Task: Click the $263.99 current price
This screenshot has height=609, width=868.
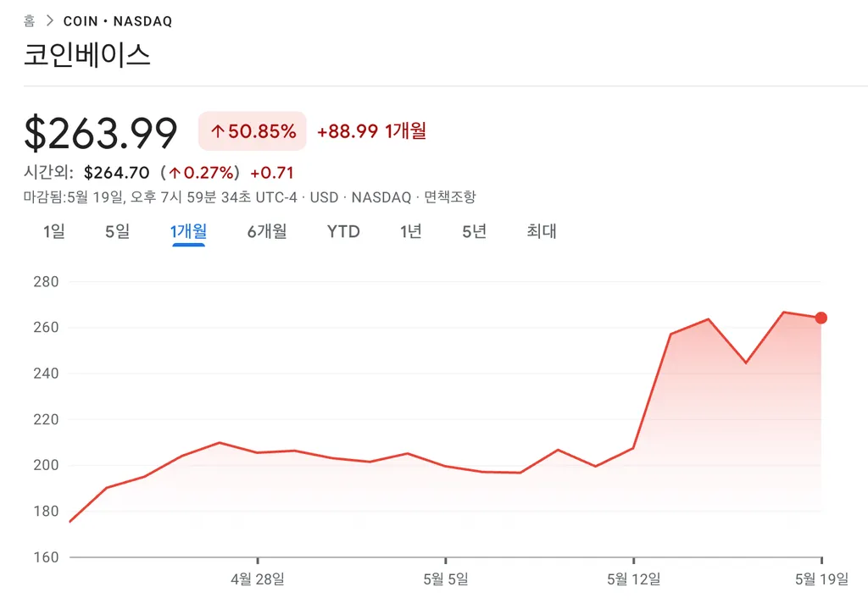Action: (x=100, y=131)
